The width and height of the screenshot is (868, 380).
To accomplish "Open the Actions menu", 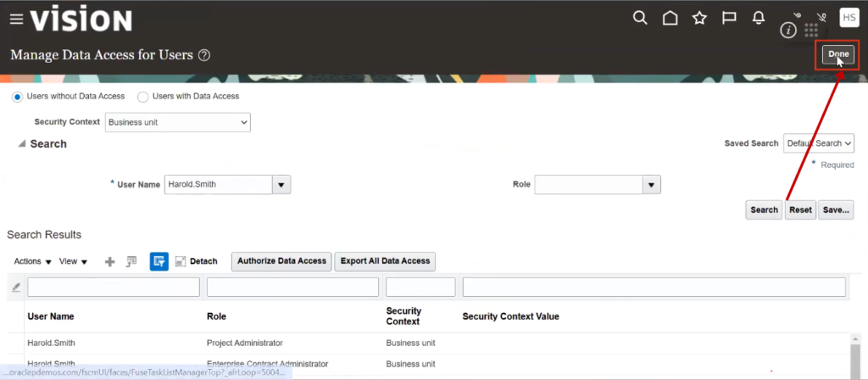I will [33, 261].
